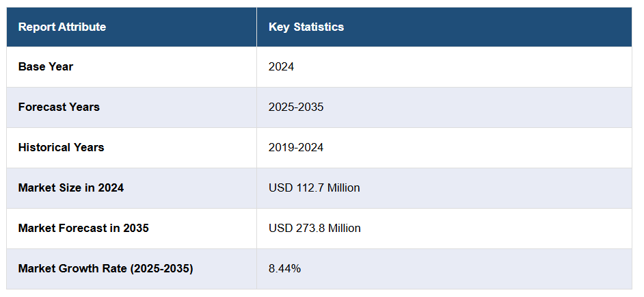Select the Forecast Years label

click(x=59, y=107)
